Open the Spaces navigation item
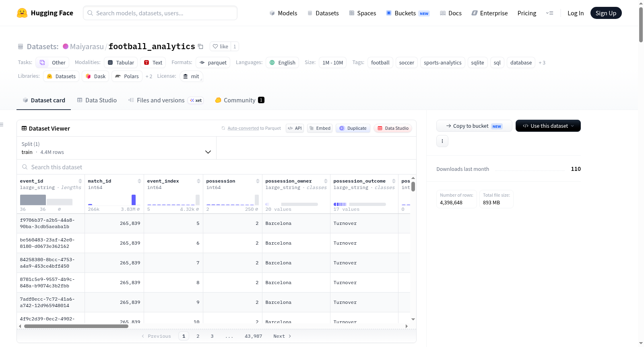644x347 pixels. (x=362, y=13)
